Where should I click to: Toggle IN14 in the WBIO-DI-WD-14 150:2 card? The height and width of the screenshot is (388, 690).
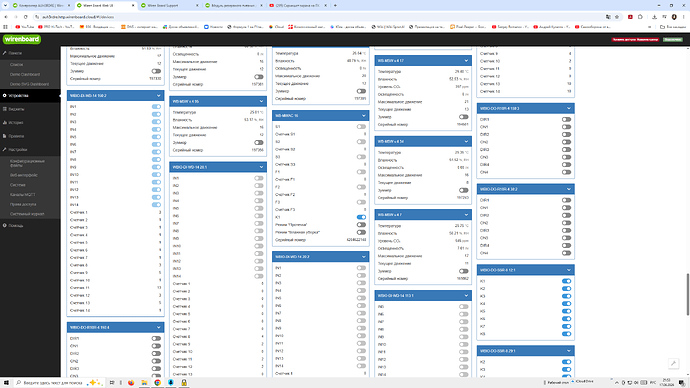(156, 205)
